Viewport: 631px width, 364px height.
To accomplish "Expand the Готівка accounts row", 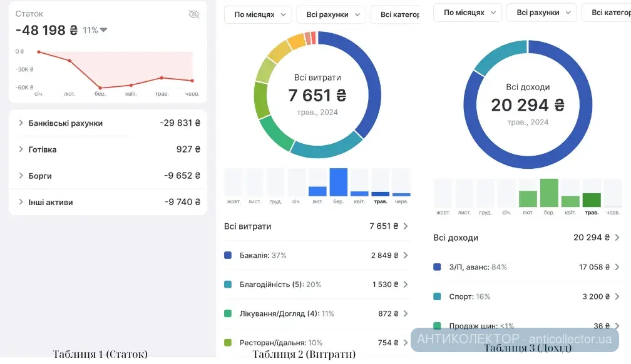I will coord(21,149).
